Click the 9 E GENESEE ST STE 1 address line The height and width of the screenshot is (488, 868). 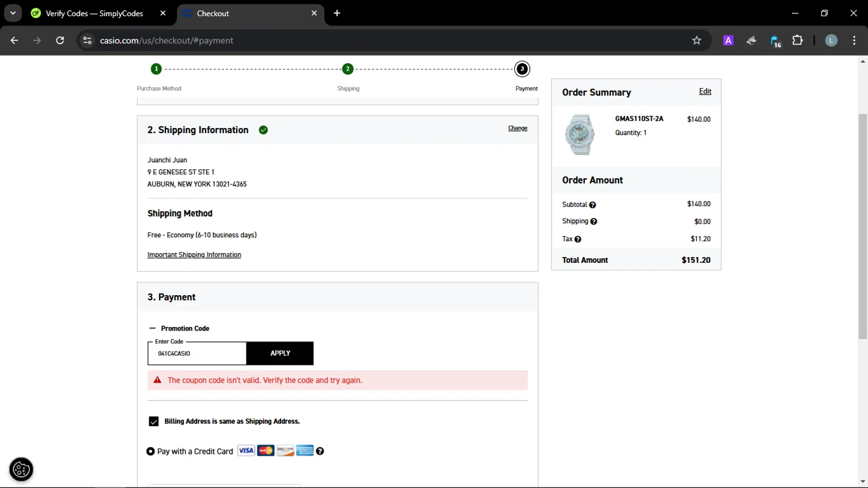pyautogui.click(x=181, y=172)
